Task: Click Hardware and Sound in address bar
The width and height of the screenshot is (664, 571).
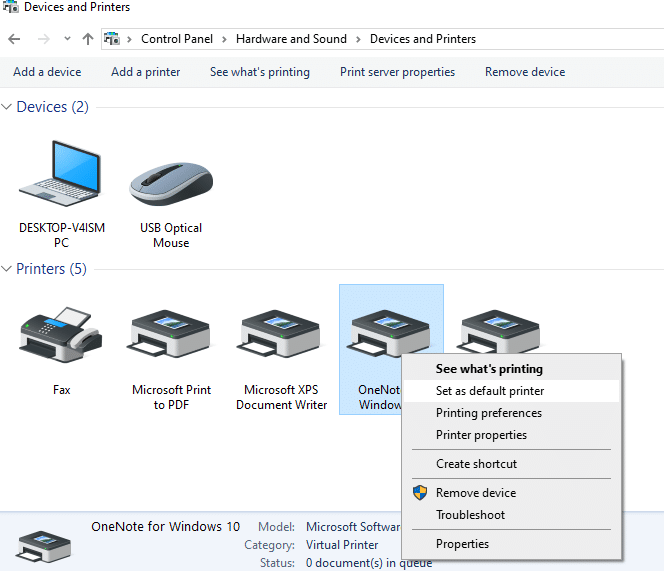Action: [291, 39]
